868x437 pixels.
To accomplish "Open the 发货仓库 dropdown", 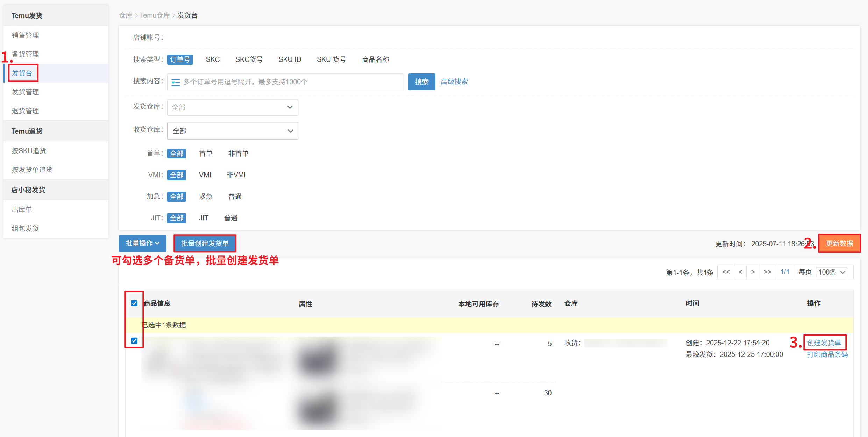I will (233, 107).
